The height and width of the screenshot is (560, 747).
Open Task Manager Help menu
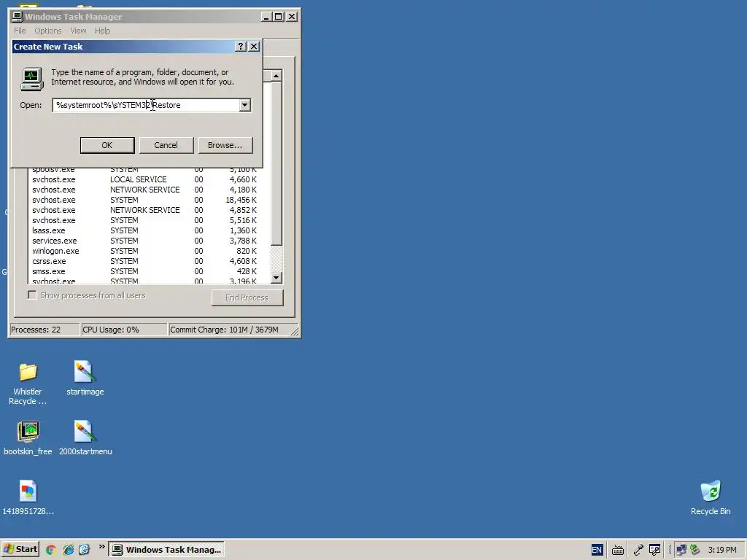pyautogui.click(x=102, y=31)
